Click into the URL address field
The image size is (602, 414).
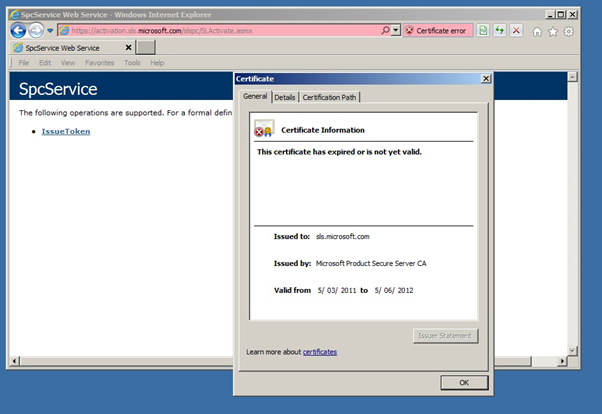220,31
